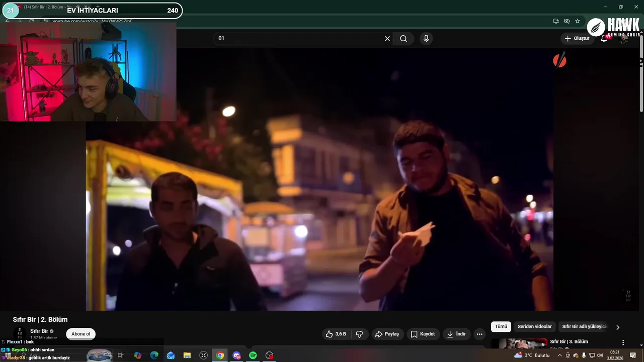The image size is (644, 362).
Task: Open the 3°C Bulutlu weather widget
Action: 532,355
